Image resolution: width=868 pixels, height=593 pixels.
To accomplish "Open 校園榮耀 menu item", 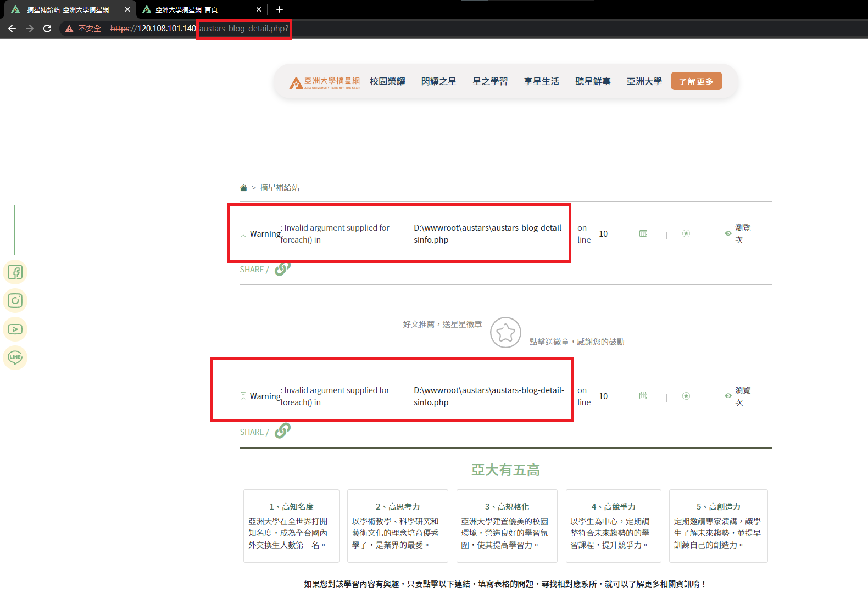I will (x=387, y=81).
